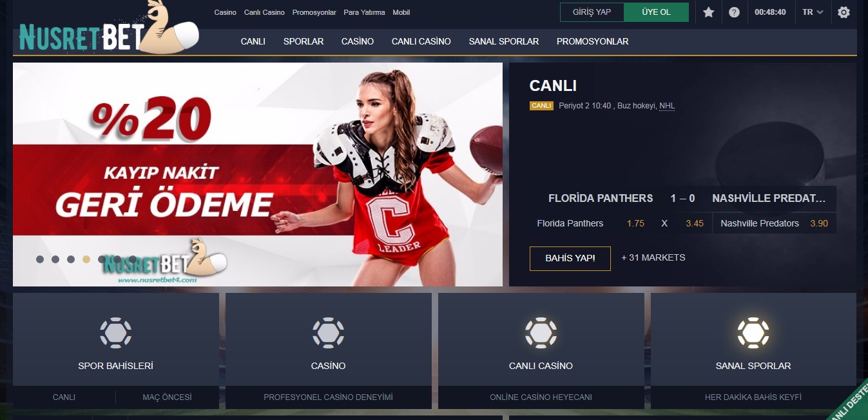
Task: Open the settings gear icon
Action: tap(844, 12)
